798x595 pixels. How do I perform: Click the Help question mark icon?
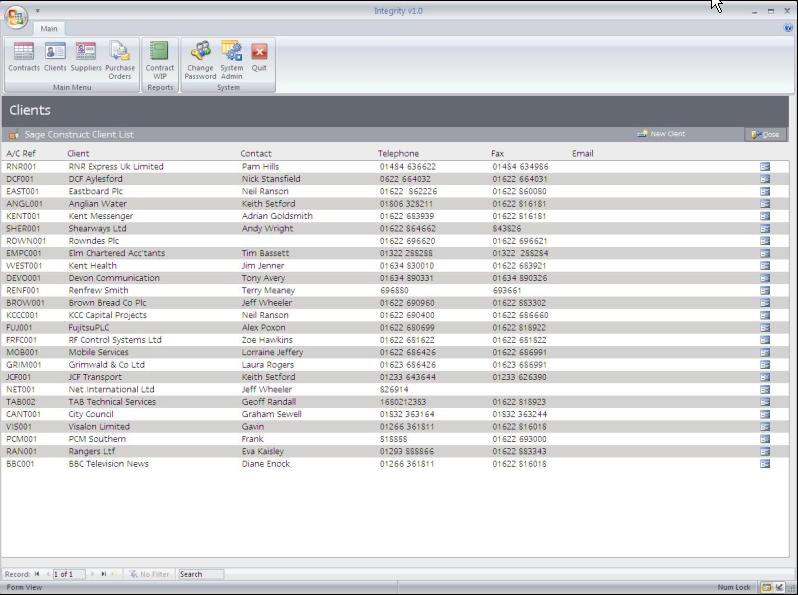(788, 28)
